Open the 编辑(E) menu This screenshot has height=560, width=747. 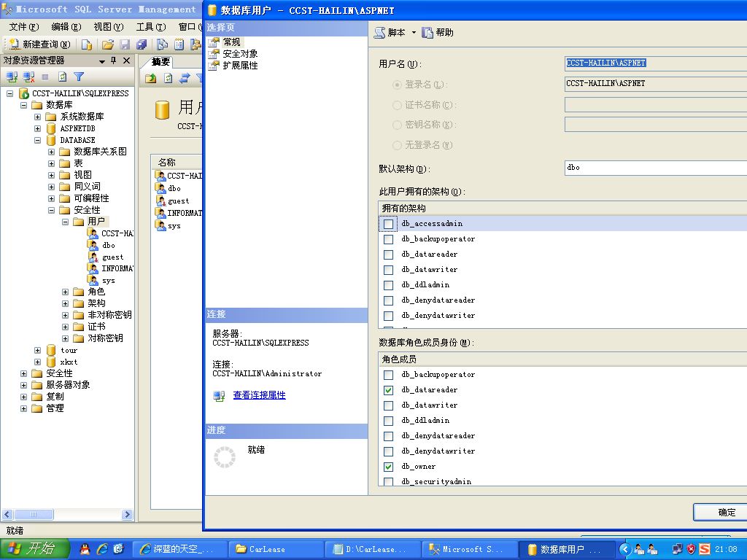pyautogui.click(x=66, y=27)
